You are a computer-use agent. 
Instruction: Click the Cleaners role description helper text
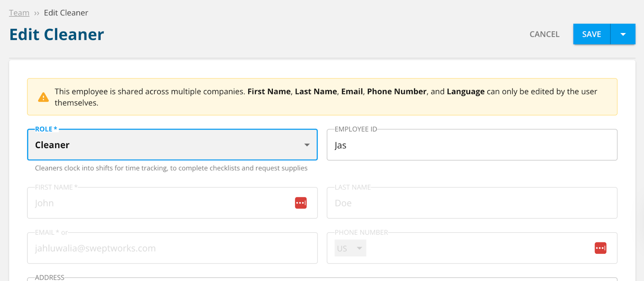(x=171, y=168)
